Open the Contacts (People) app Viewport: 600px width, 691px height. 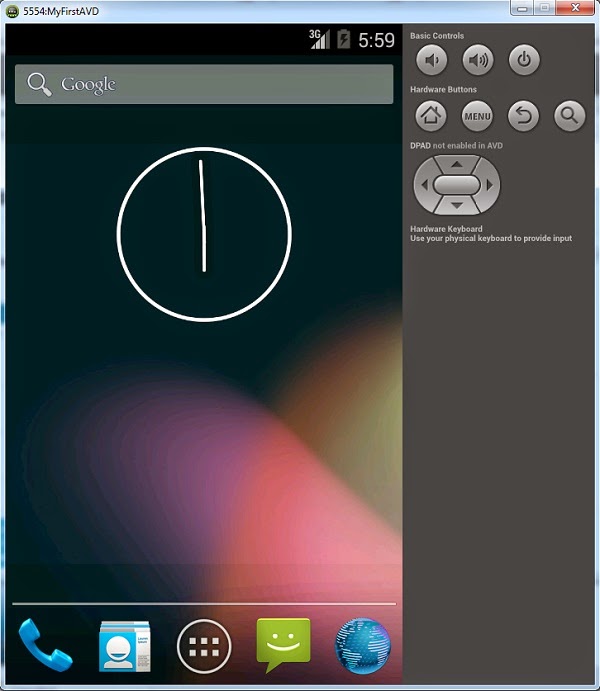[x=125, y=646]
